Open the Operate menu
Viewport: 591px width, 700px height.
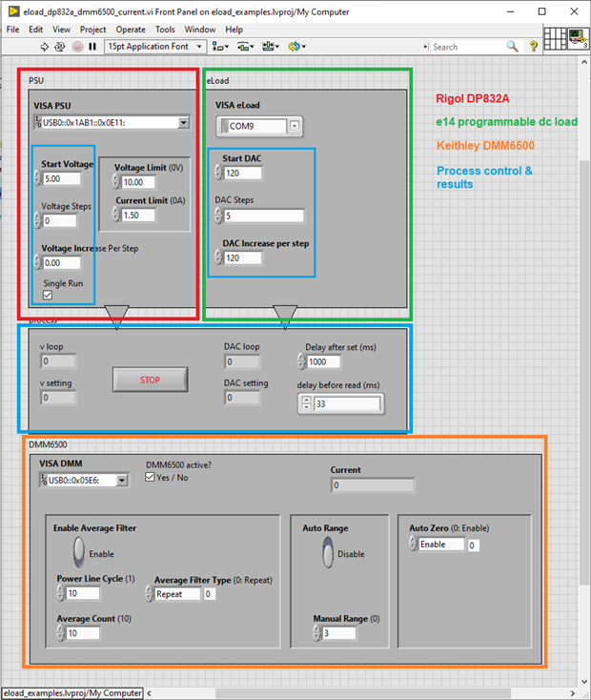(x=131, y=30)
